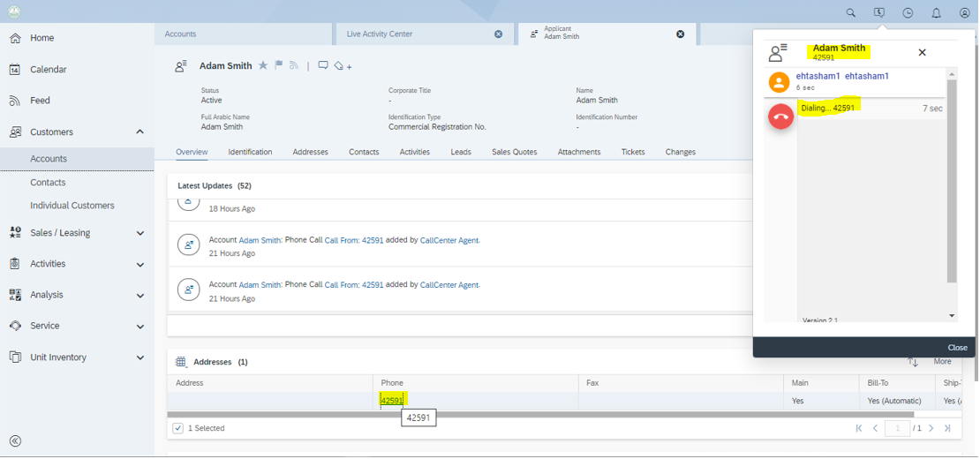Switch to the Identification tab
Screen dimensions: 980x459
click(250, 152)
